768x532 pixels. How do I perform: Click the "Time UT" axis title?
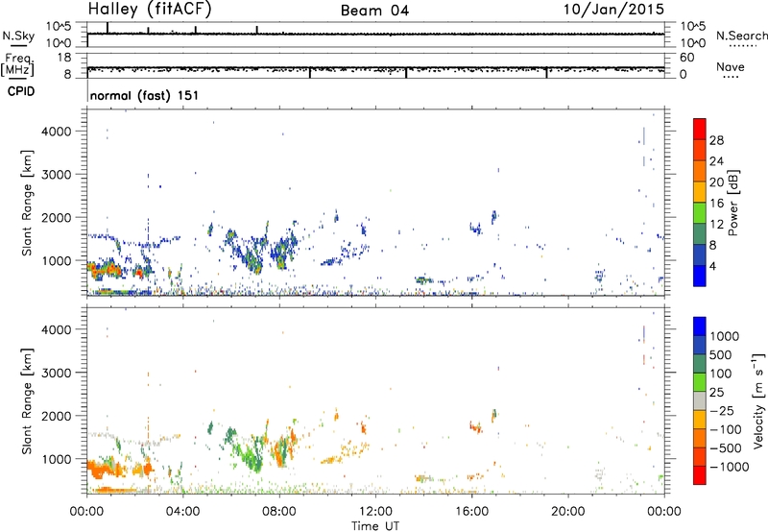click(x=375, y=526)
